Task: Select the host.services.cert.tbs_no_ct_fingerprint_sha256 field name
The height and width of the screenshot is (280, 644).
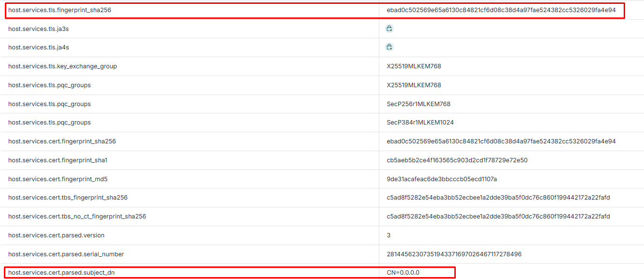Action: pos(77,217)
